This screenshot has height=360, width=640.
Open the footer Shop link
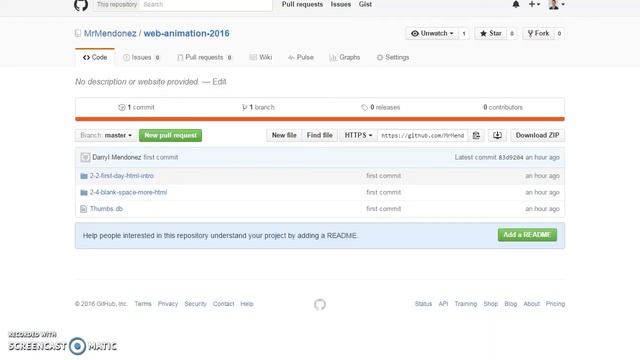coord(491,304)
